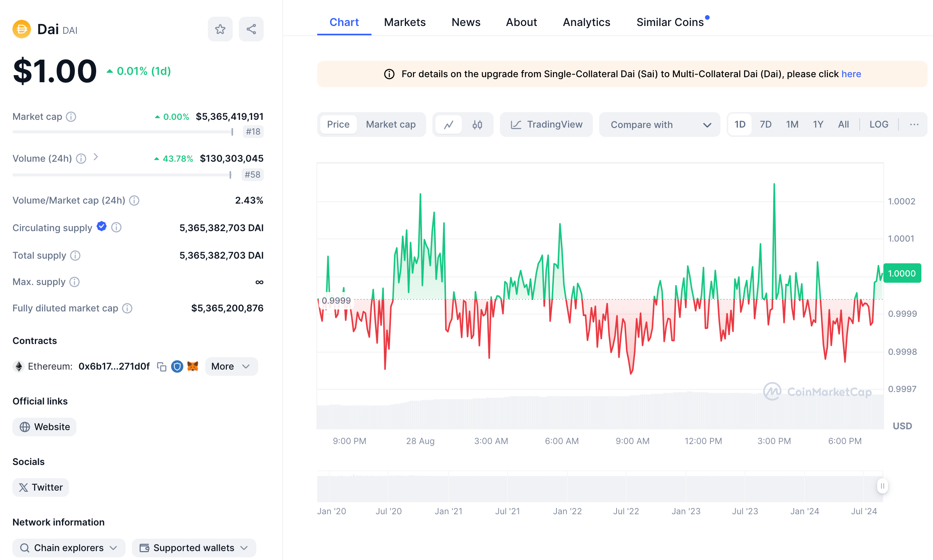
Task: Open the Compare with dropdown
Action: [x=660, y=124]
